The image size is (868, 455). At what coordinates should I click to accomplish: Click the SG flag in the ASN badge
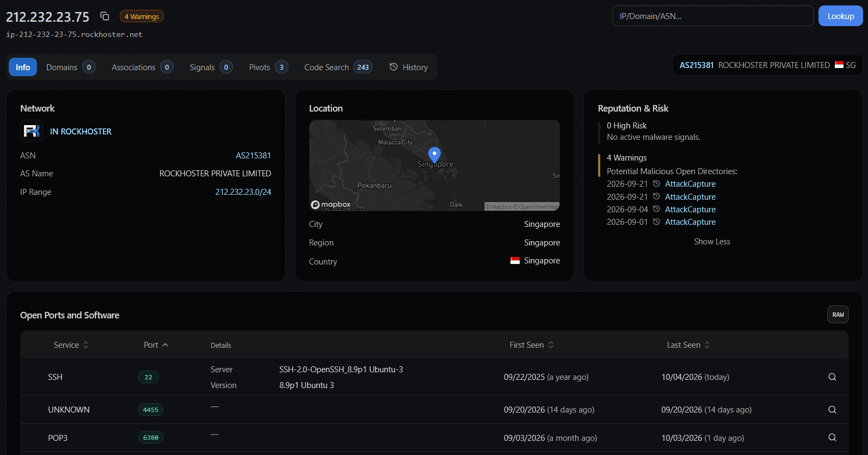click(839, 65)
